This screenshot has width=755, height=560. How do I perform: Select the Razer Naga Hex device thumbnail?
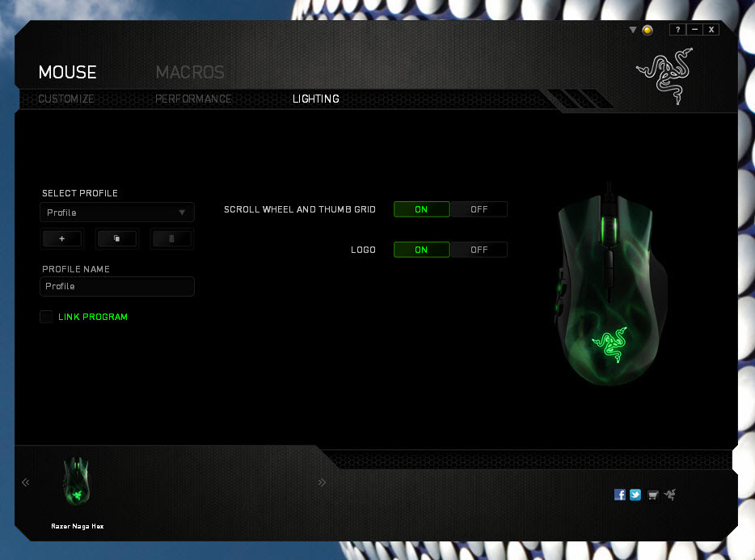point(76,481)
